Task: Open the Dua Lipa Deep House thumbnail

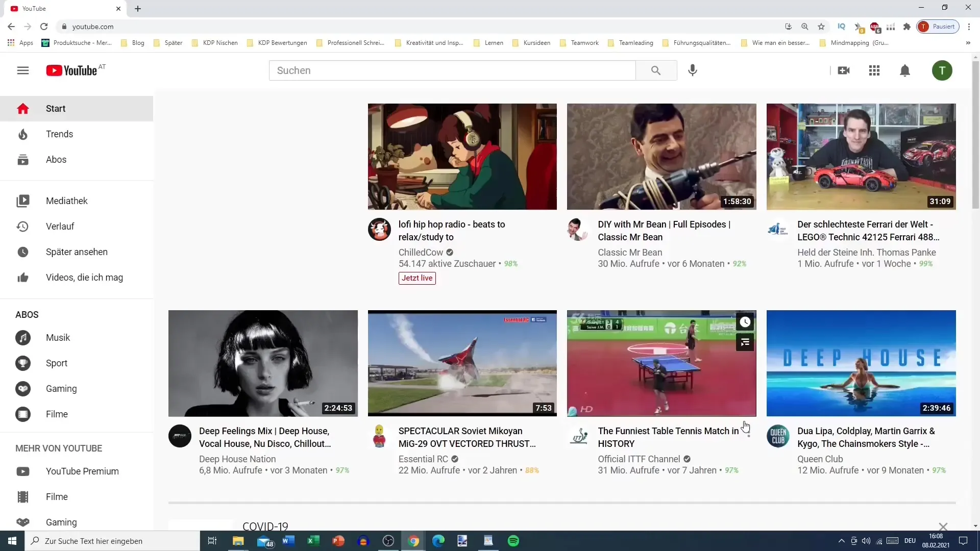Action: (x=861, y=363)
